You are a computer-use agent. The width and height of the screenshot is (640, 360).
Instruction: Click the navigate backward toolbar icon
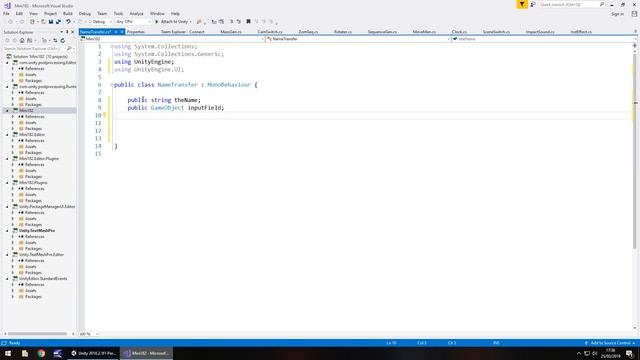[x=10, y=22]
